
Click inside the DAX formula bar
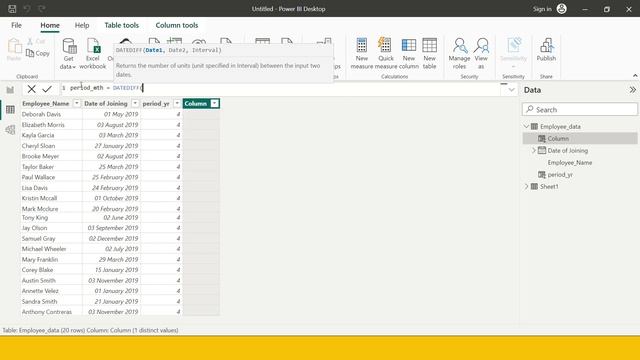pyautogui.click(x=282, y=88)
